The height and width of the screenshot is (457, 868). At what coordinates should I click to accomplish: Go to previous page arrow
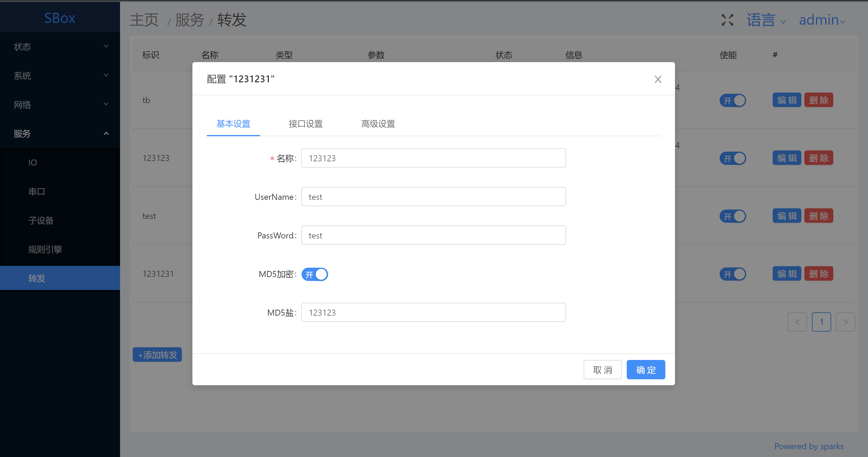pyautogui.click(x=797, y=322)
